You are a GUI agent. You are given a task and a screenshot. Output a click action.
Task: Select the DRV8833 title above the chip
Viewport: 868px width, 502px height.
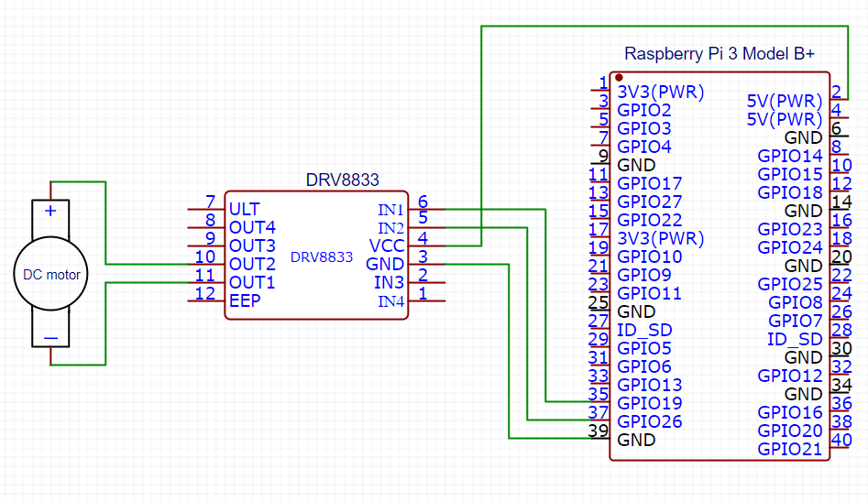342,180
